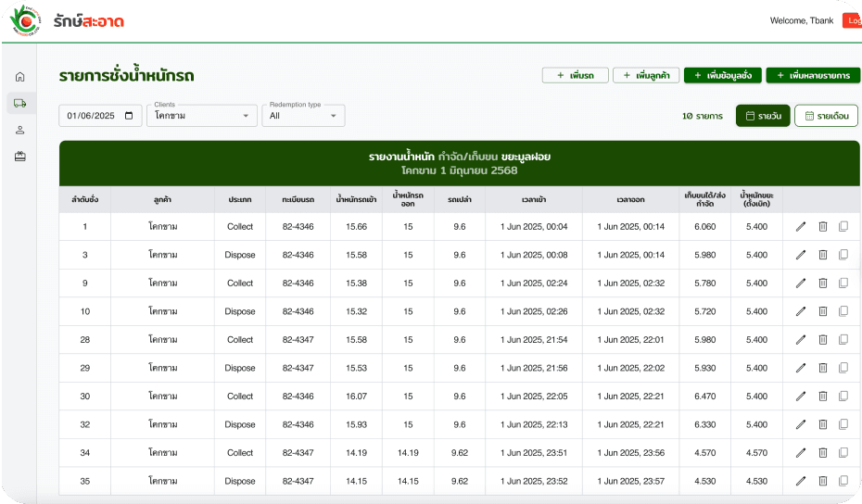
Task: Delete row 28 with trash icon
Action: 822,340
